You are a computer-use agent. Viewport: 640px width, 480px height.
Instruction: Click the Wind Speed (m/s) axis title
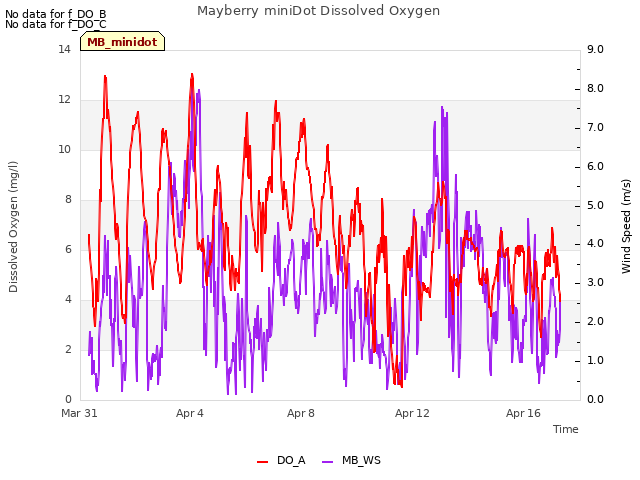pos(626,226)
